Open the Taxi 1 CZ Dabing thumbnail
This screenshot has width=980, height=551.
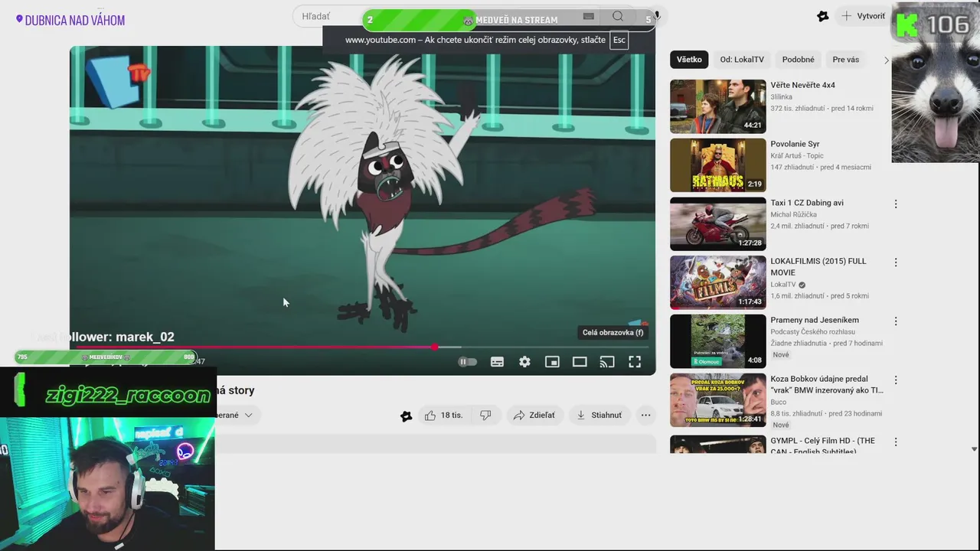click(718, 224)
